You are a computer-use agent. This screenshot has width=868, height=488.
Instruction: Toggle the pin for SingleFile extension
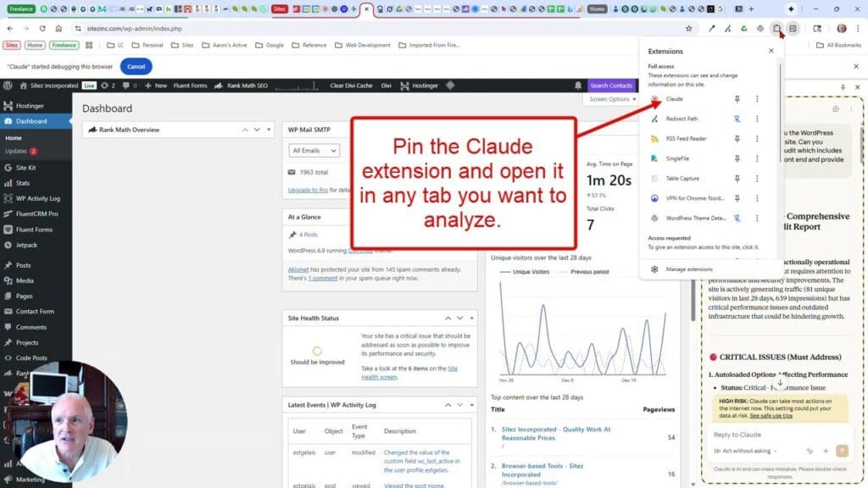click(736, 158)
